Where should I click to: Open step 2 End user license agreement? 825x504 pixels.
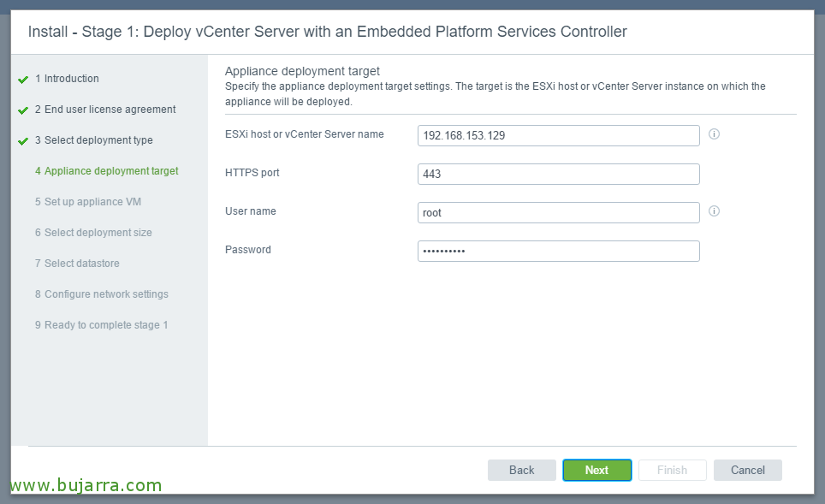[x=105, y=110]
